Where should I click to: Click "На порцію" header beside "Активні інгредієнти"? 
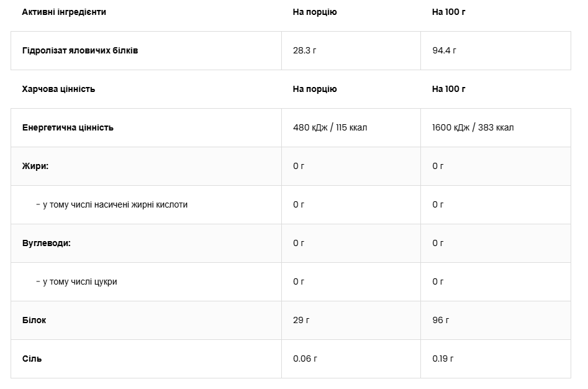[315, 12]
